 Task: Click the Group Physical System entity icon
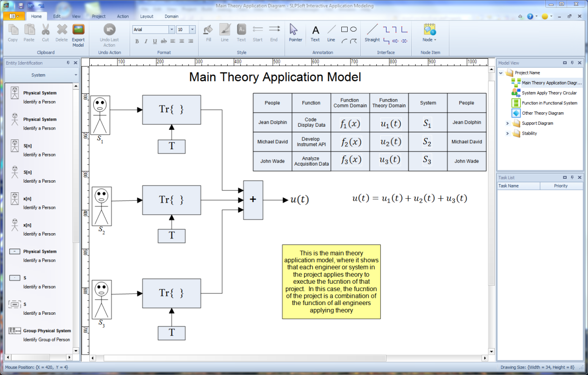15,330
